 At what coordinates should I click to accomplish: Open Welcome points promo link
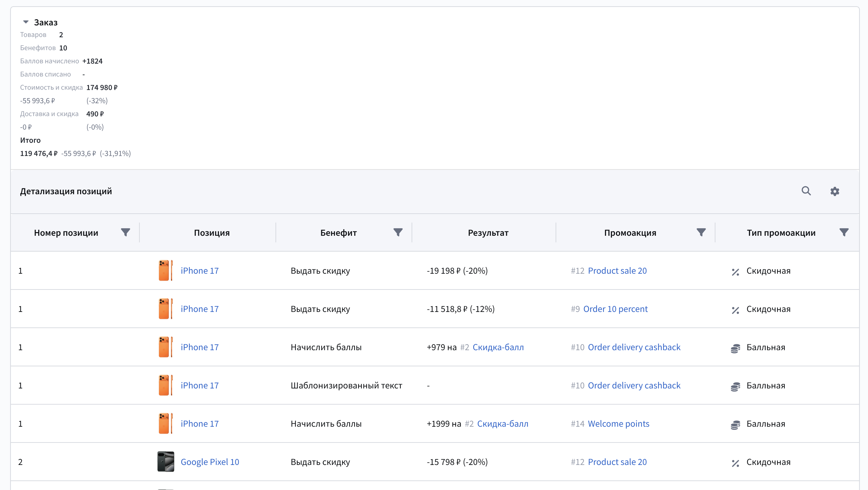point(618,424)
